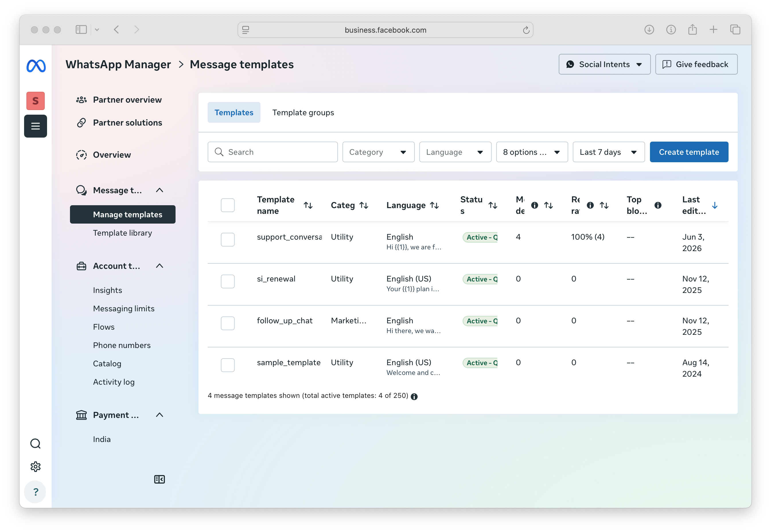Click info icon in Read rate column header
The image size is (771, 532).
[x=590, y=205]
